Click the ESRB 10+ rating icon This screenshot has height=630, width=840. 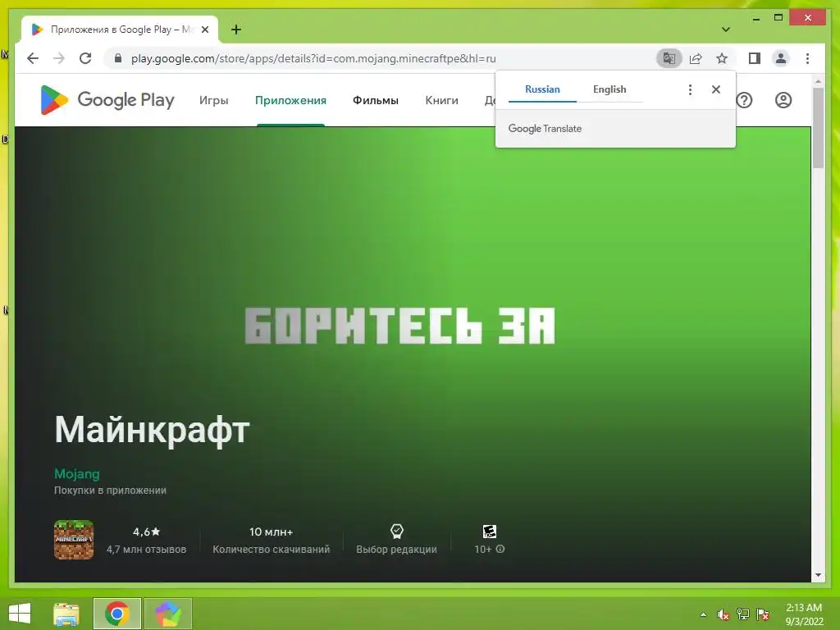pos(489,531)
